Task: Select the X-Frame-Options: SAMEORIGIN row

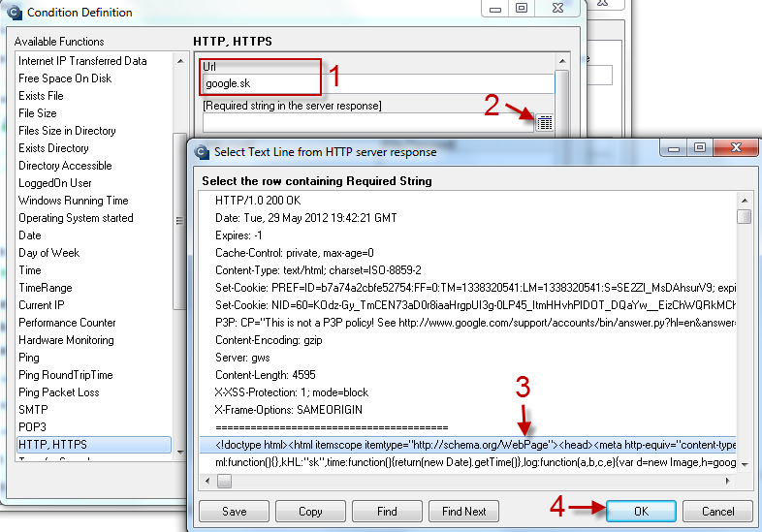Action: click(x=467, y=410)
